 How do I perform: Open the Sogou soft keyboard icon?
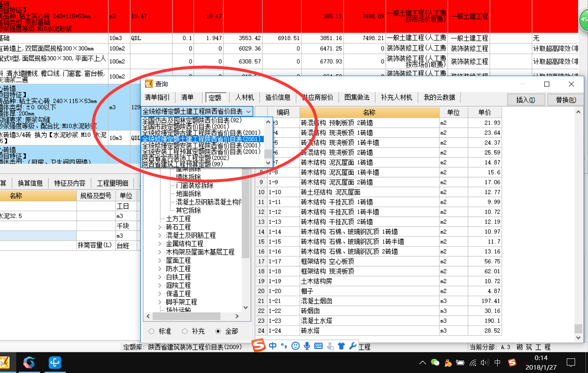tap(319, 346)
